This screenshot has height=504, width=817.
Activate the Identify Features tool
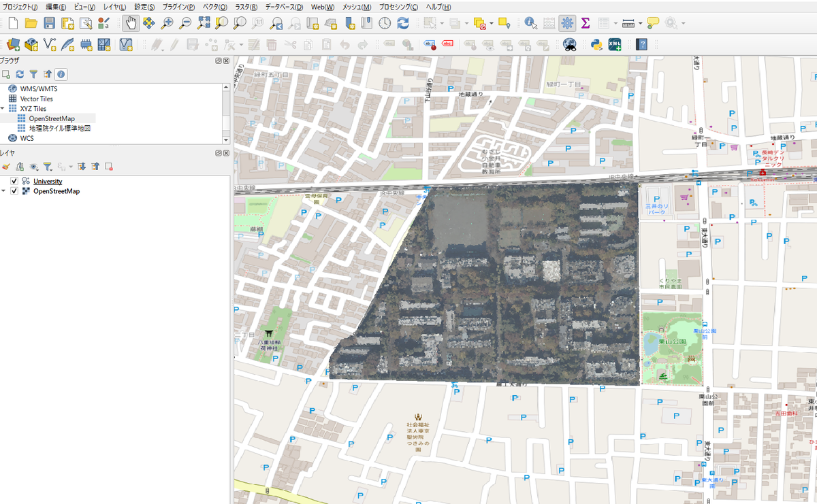click(x=531, y=23)
